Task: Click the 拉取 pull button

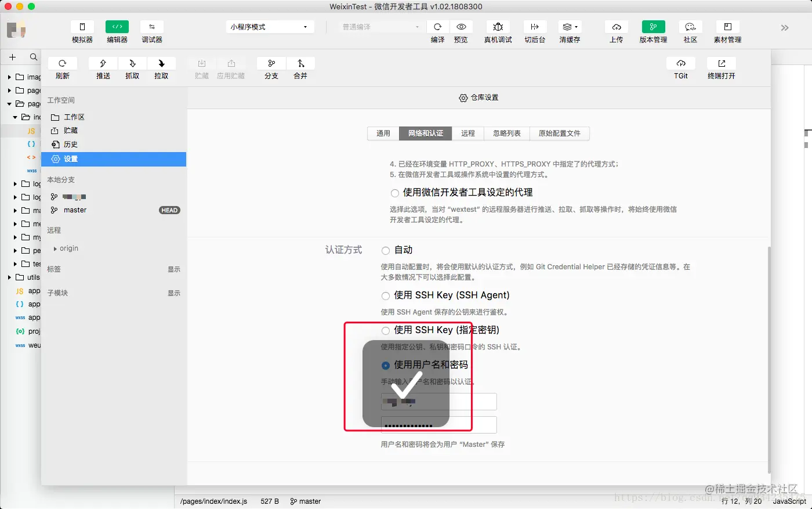Action: point(161,63)
